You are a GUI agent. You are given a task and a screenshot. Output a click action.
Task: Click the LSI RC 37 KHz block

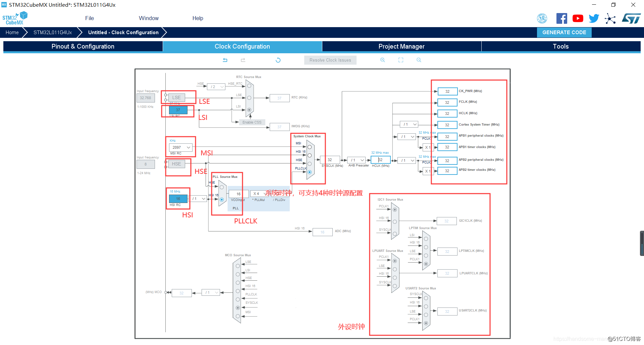click(178, 110)
